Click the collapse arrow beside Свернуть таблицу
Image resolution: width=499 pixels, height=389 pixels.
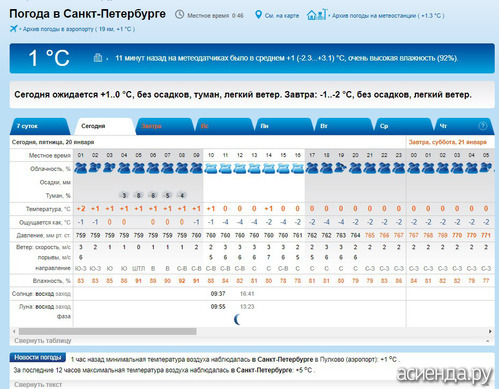[488, 341]
